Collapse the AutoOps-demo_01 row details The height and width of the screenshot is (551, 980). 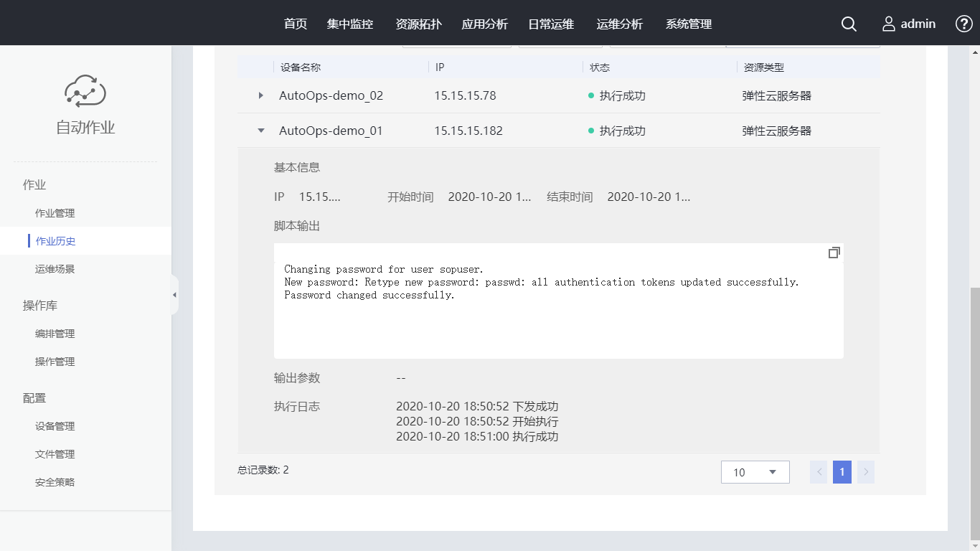(261, 131)
